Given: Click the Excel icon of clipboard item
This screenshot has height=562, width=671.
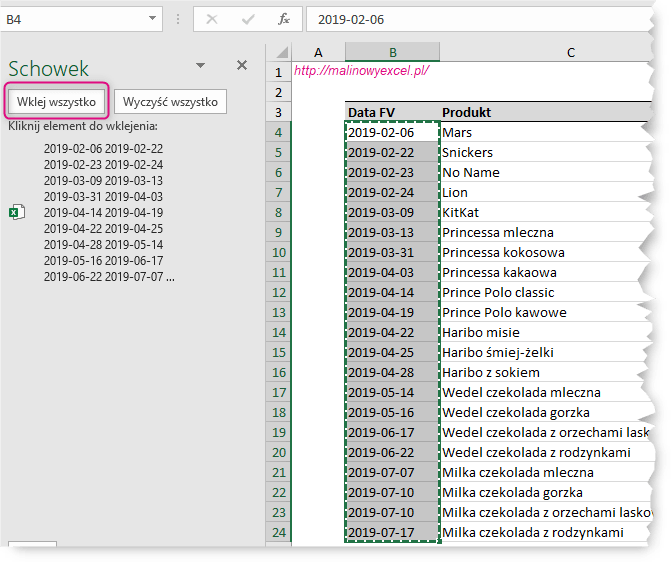Looking at the screenshot, I should coord(16,212).
